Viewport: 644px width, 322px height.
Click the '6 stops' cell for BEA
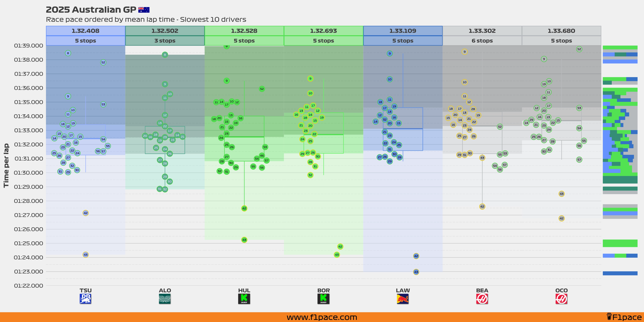coord(482,41)
